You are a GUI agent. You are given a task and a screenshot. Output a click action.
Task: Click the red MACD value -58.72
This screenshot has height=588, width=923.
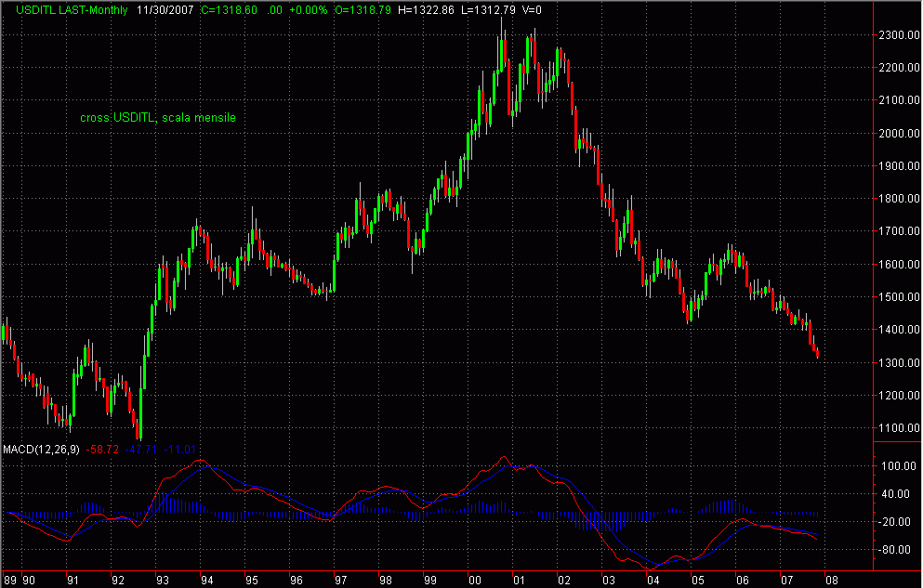pyautogui.click(x=101, y=450)
